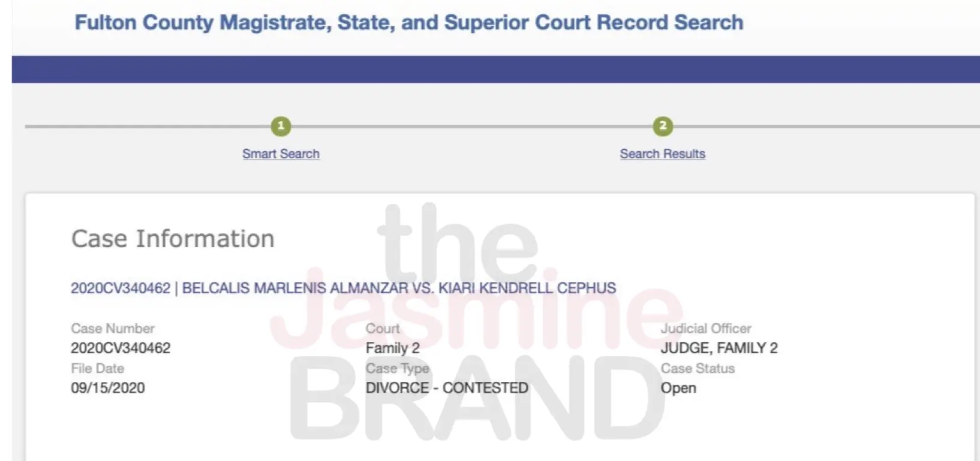This screenshot has height=461, width=980.
Task: Click the Court value Family 2
Action: [x=392, y=348]
